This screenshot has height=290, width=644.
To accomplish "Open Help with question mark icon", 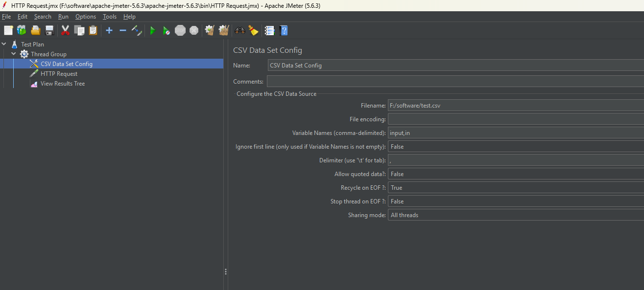I will click(x=283, y=30).
